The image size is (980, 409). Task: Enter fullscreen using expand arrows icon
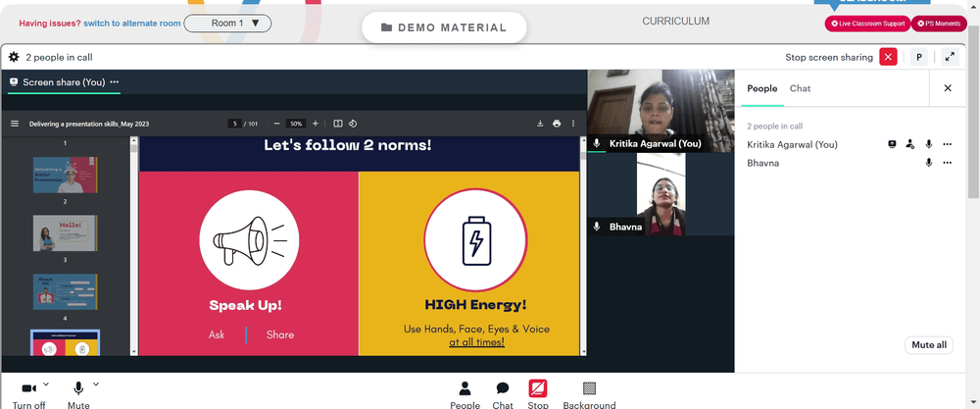click(950, 57)
